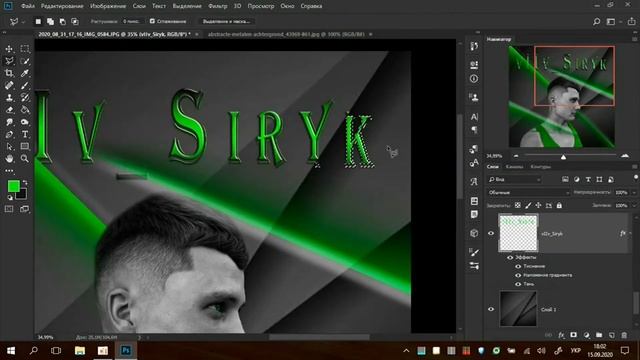Open Windows Start menu
The width and height of the screenshot is (640, 360).
coord(11,351)
